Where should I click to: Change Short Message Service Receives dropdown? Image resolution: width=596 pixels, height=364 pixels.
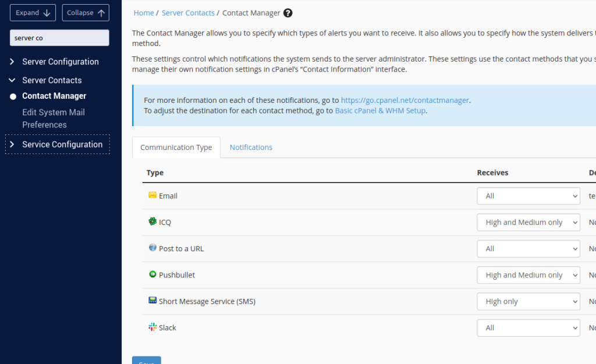528,301
